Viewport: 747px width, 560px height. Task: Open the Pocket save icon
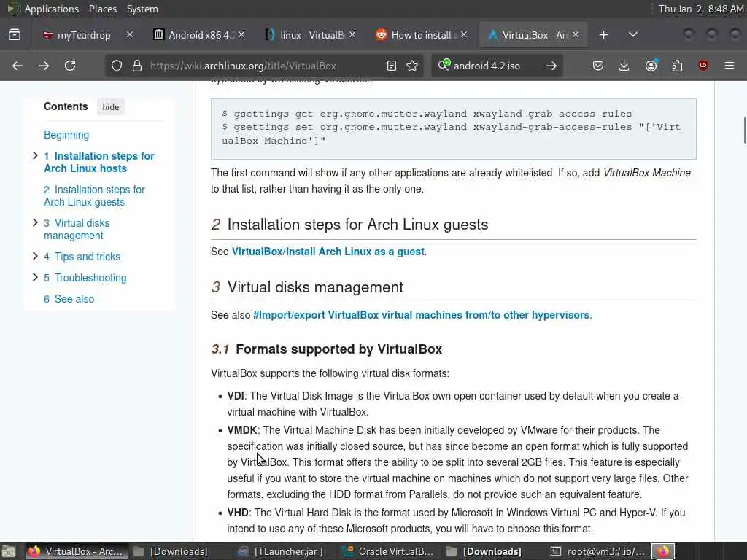point(598,66)
